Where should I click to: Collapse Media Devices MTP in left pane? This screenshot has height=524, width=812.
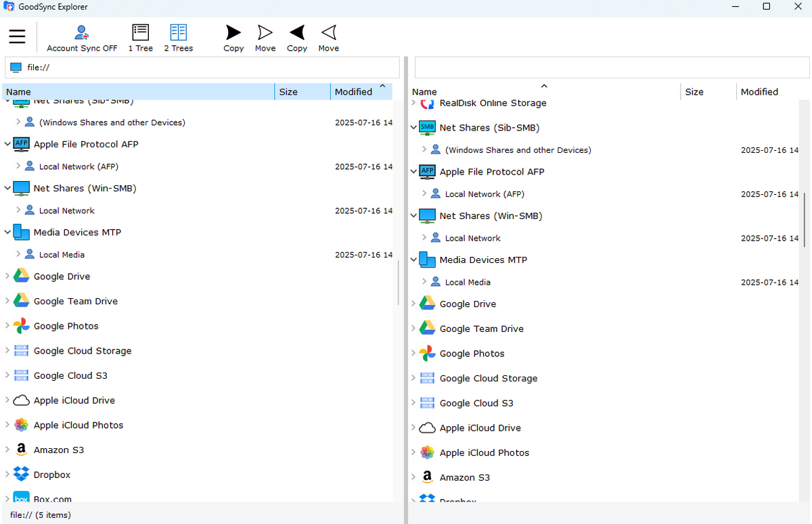[x=7, y=232]
